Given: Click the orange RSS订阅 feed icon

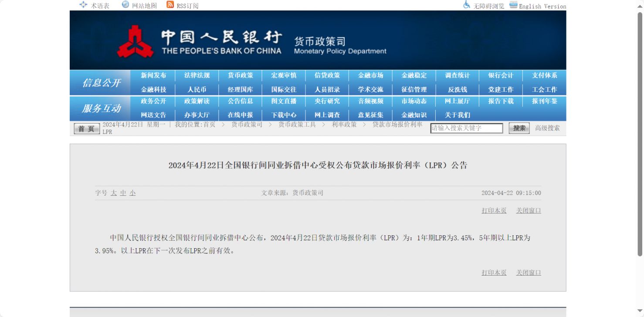Looking at the screenshot, I should (170, 5).
